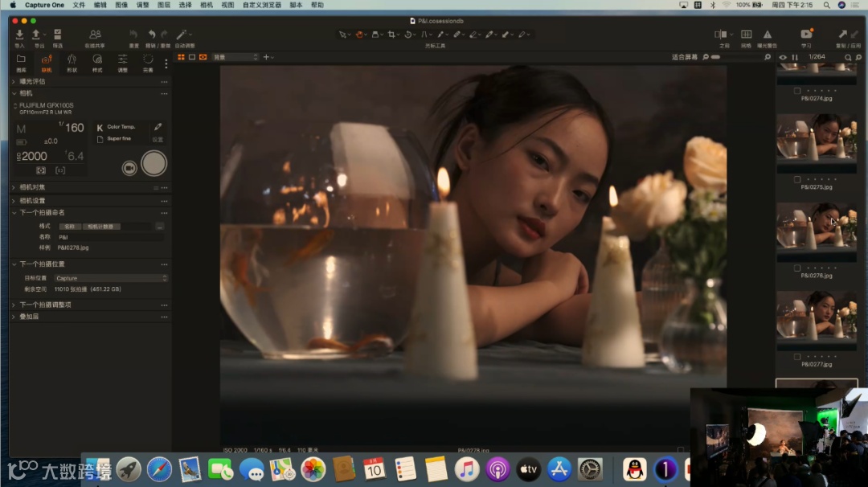This screenshot has height=487, width=868.
Task: Check the box for P&I0275.jpg
Action: pos(797,179)
